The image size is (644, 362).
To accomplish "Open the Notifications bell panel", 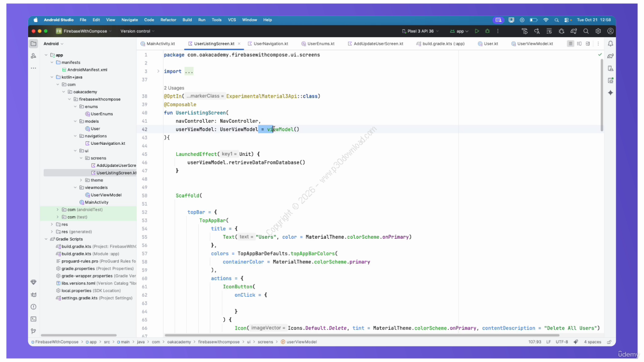I will pyautogui.click(x=610, y=44).
